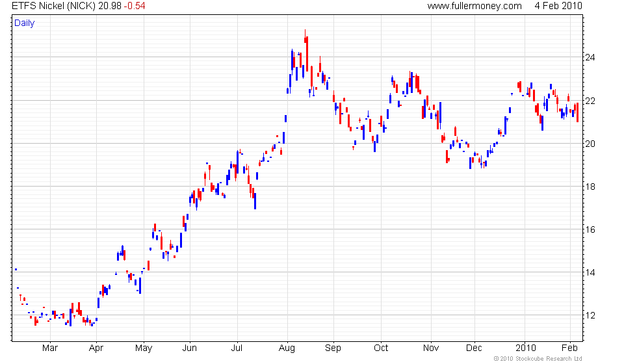Screen dimensions: 637x364
Task: Click the 'Jun' x-axis label
Action: [190, 348]
